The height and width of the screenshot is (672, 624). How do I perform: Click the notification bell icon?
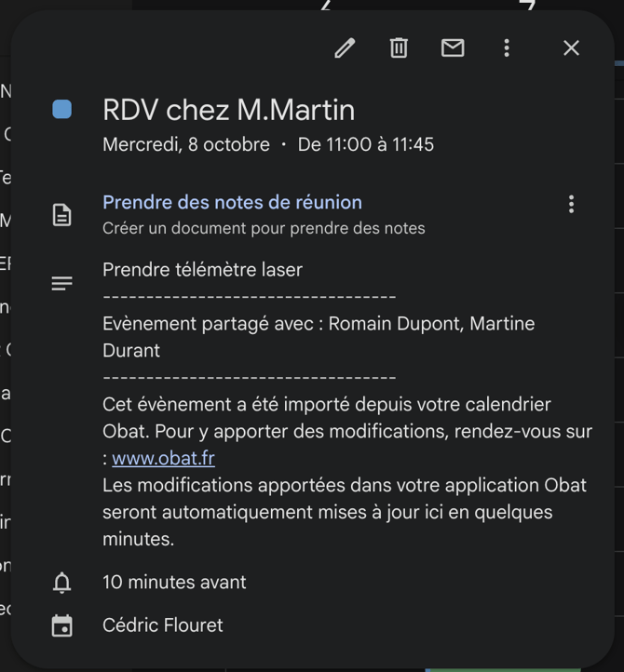tap(62, 583)
